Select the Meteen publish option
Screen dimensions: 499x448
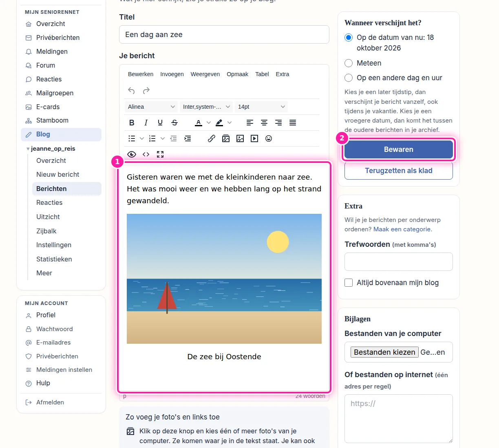349,63
